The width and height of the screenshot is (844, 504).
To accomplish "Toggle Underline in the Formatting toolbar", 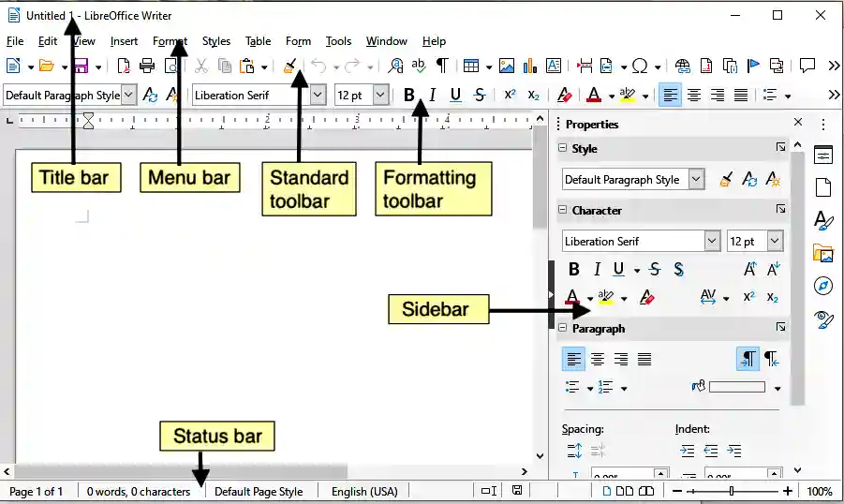I will 455,96.
